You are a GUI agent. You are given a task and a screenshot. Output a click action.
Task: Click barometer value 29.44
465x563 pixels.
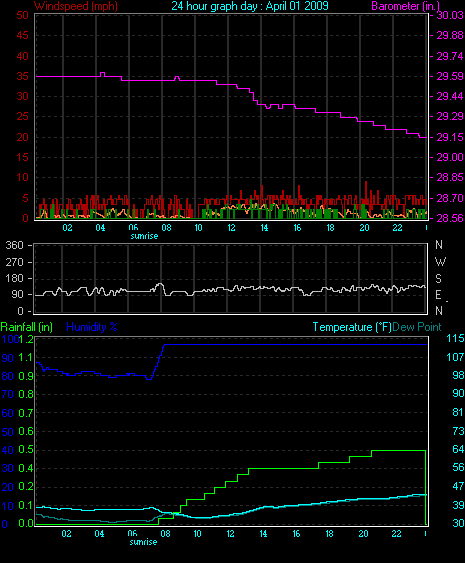pyautogui.click(x=450, y=96)
